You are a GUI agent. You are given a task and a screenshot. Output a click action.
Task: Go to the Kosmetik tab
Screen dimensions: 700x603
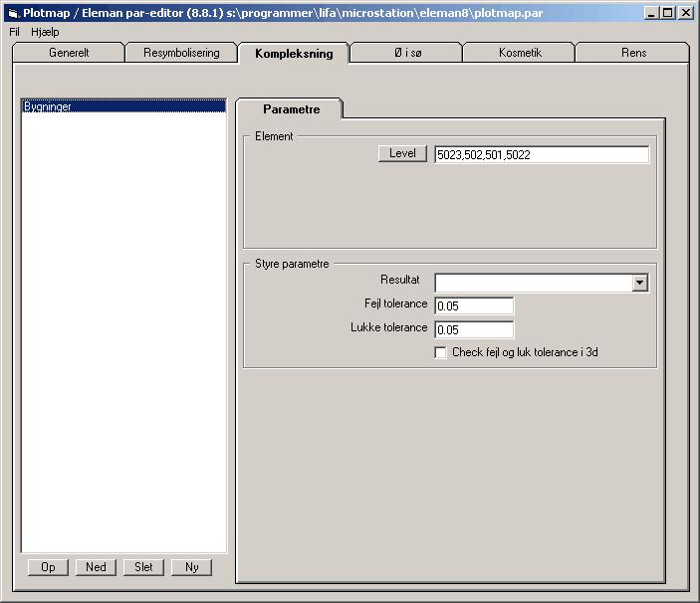click(520, 53)
